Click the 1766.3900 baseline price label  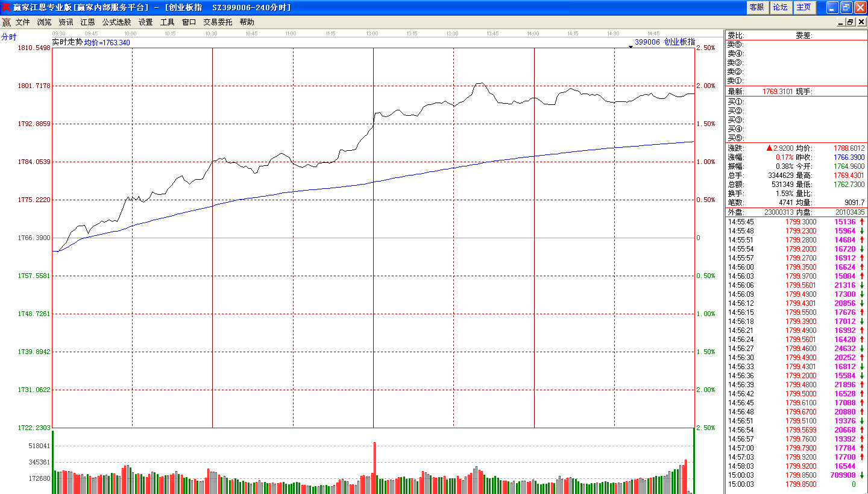click(x=34, y=238)
